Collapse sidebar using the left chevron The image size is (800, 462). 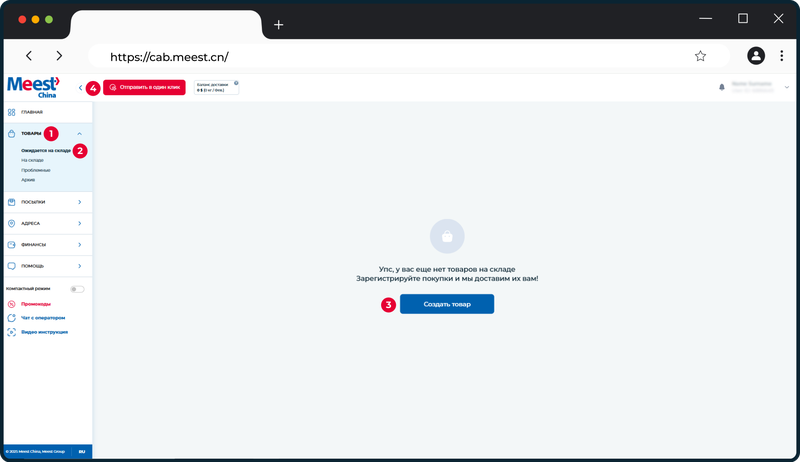coord(80,88)
